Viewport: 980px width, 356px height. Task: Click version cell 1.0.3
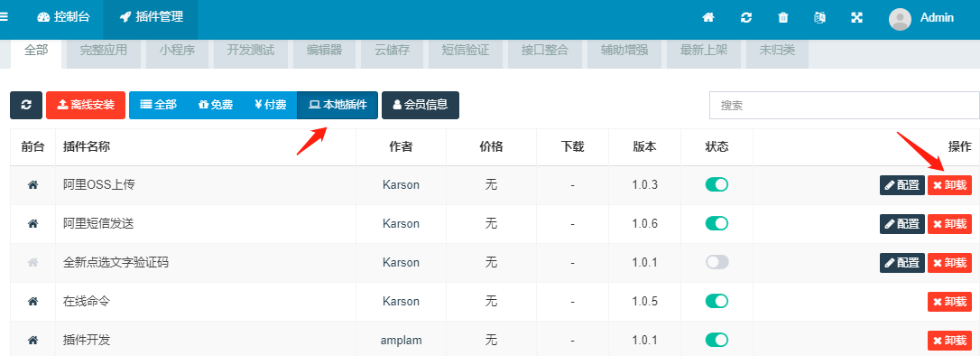click(644, 184)
